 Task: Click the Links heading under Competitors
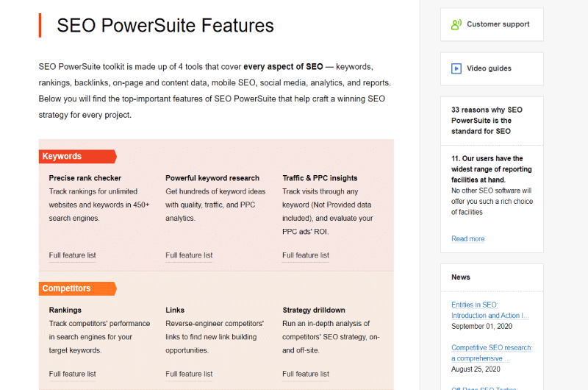tap(175, 311)
